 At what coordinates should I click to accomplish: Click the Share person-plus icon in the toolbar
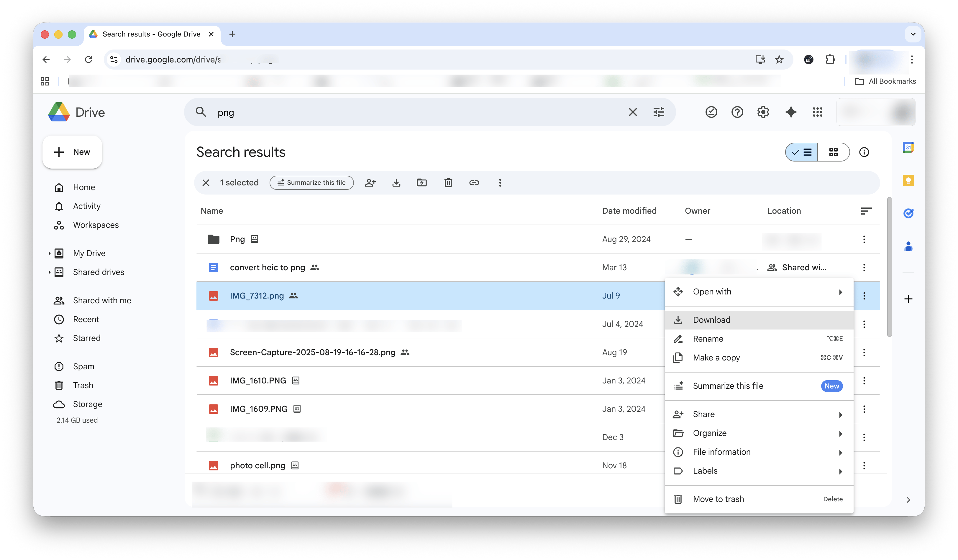(370, 183)
